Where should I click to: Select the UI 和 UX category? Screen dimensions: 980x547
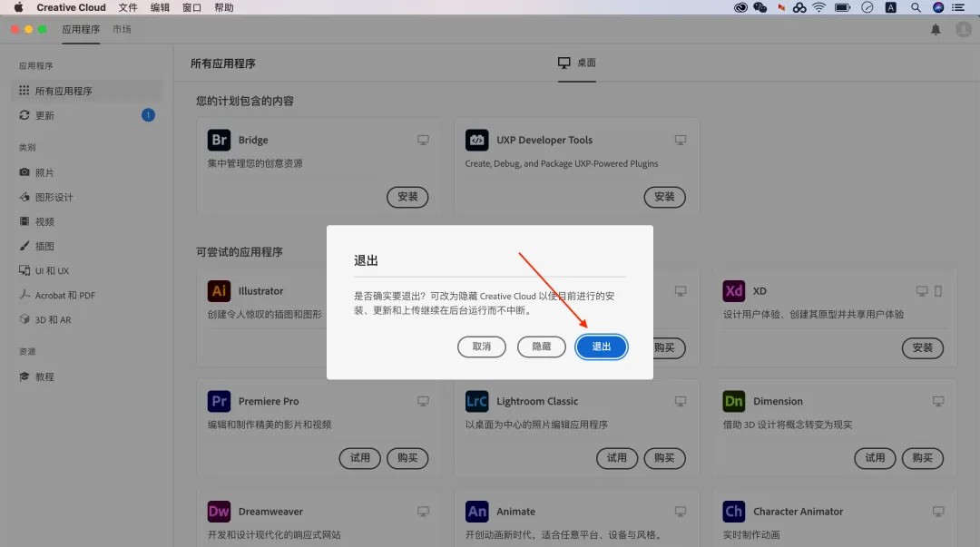point(87,270)
